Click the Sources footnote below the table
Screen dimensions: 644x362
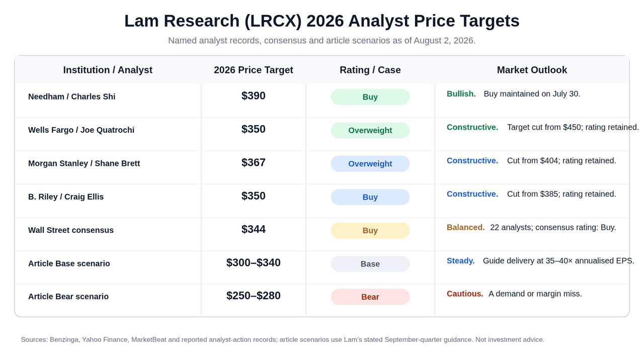[x=283, y=340]
